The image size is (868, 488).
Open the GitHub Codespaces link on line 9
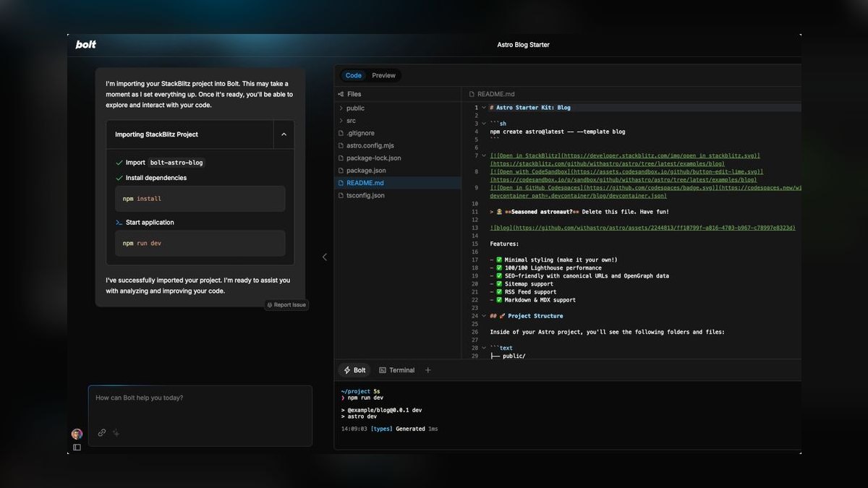pos(645,192)
